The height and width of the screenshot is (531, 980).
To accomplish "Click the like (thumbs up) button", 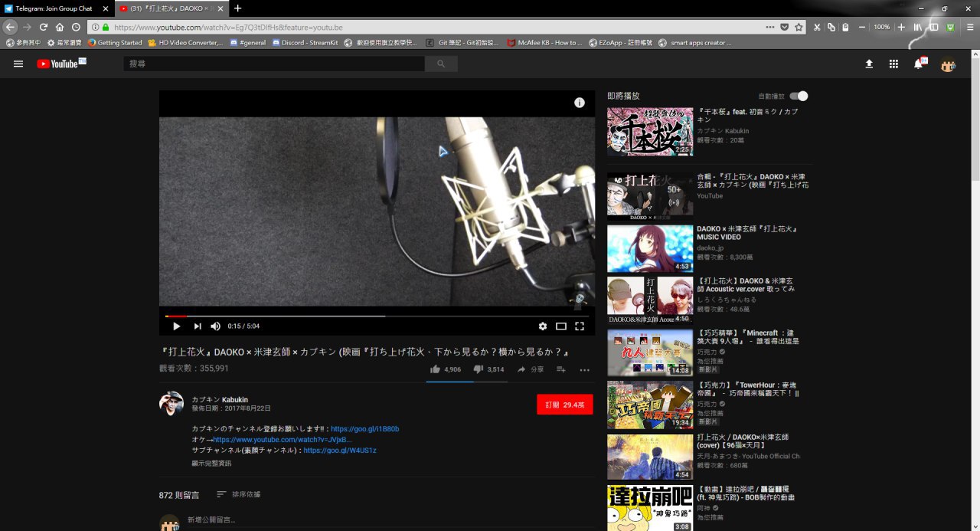I will pyautogui.click(x=435, y=369).
